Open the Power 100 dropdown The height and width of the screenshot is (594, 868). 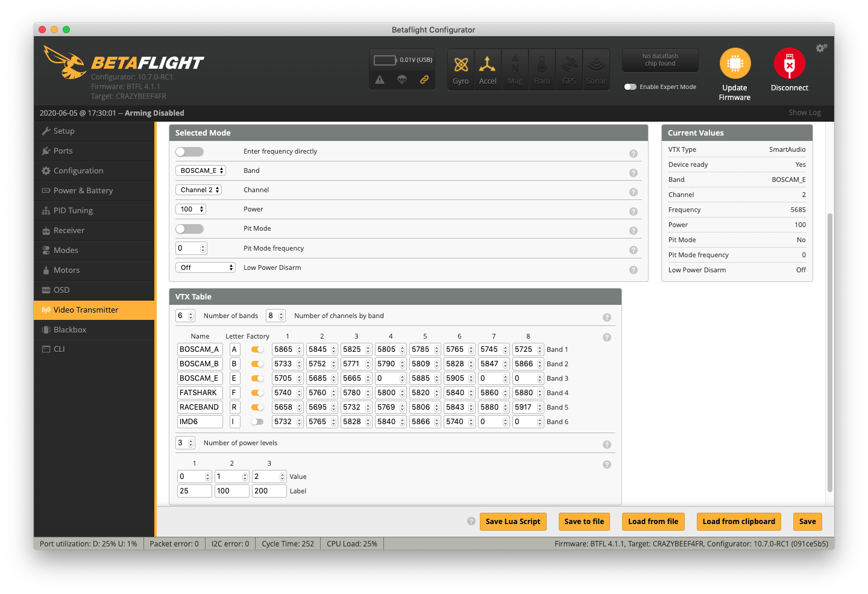coord(191,209)
